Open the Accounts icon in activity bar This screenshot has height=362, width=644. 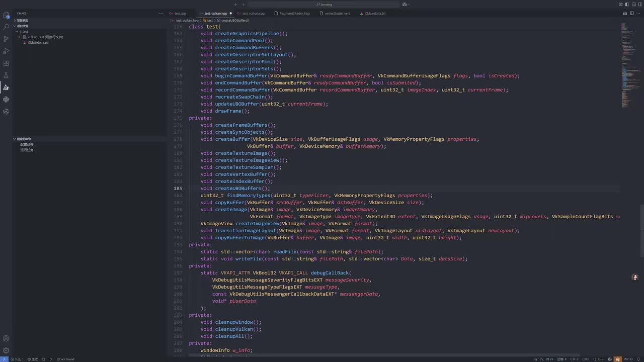tap(6, 338)
